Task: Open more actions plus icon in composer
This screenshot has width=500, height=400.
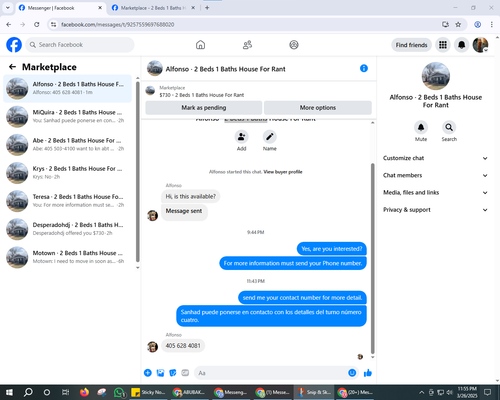Action: click(148, 373)
